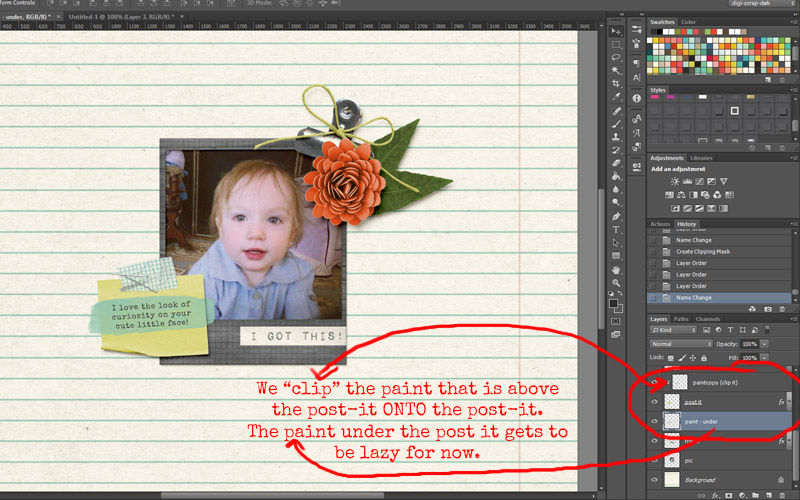Image resolution: width=800 pixels, height=500 pixels.
Task: Select the Paint Bucket tool
Action: click(616, 177)
